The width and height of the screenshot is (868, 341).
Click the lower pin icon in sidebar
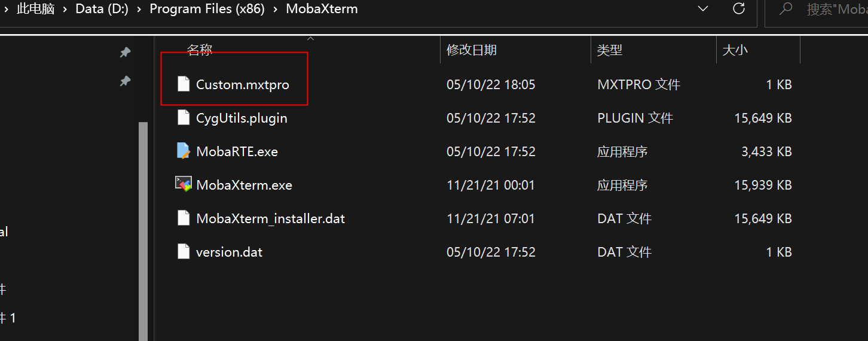tap(125, 81)
